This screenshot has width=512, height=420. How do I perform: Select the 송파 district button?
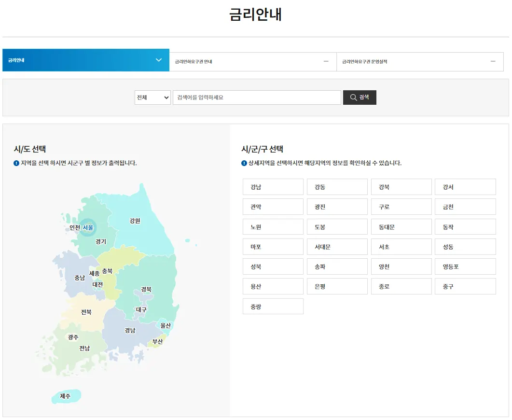point(337,266)
